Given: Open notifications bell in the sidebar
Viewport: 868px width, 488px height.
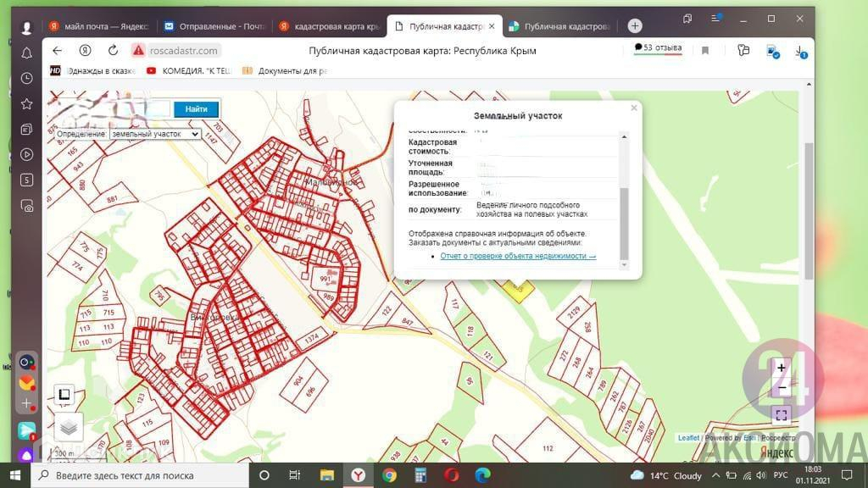Looking at the screenshot, I should click(x=26, y=53).
